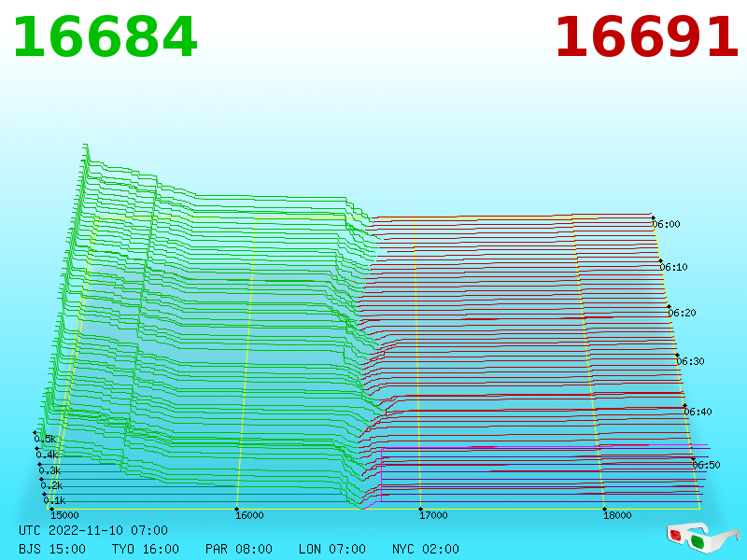Click the TYO 16:00 clock
This screenshot has height=560, width=747.
pos(146,549)
